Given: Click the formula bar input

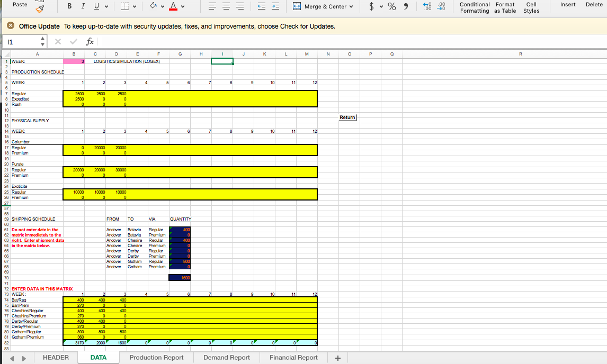Looking at the screenshot, I should click(352, 42).
